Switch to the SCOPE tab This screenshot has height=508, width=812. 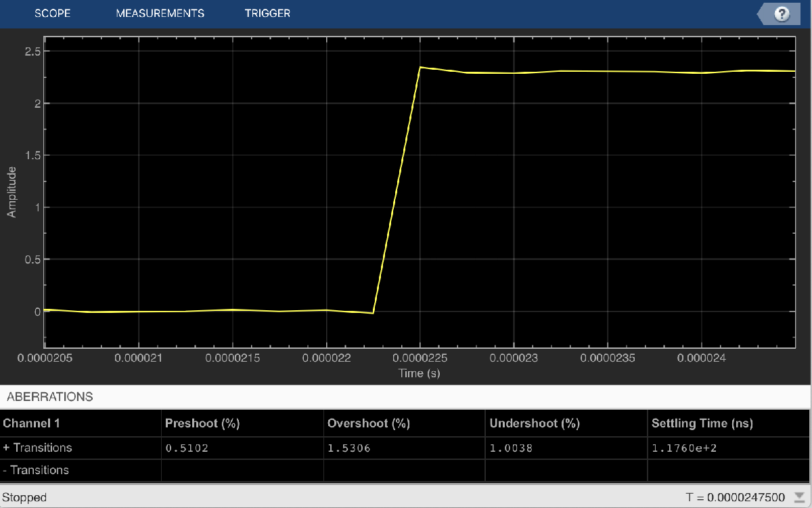(52, 13)
